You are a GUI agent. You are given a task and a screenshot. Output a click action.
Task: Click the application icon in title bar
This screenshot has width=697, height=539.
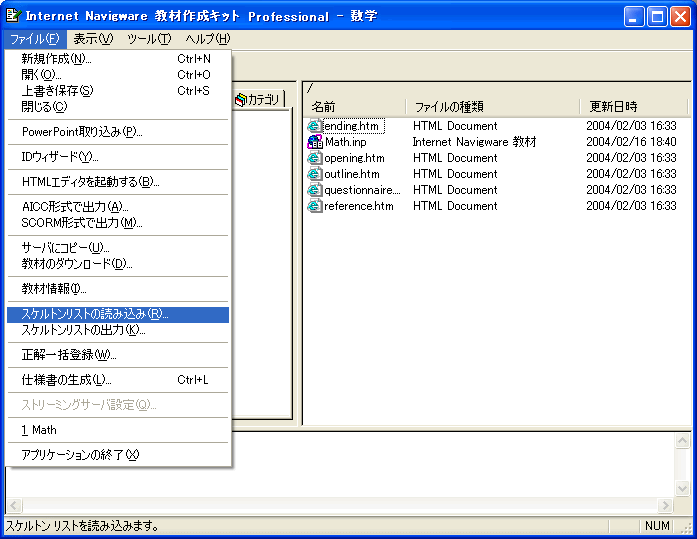click(13, 16)
